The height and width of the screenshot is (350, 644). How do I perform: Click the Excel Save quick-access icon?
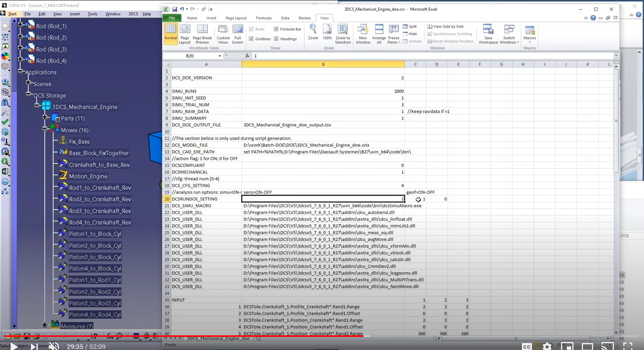tap(175, 9)
